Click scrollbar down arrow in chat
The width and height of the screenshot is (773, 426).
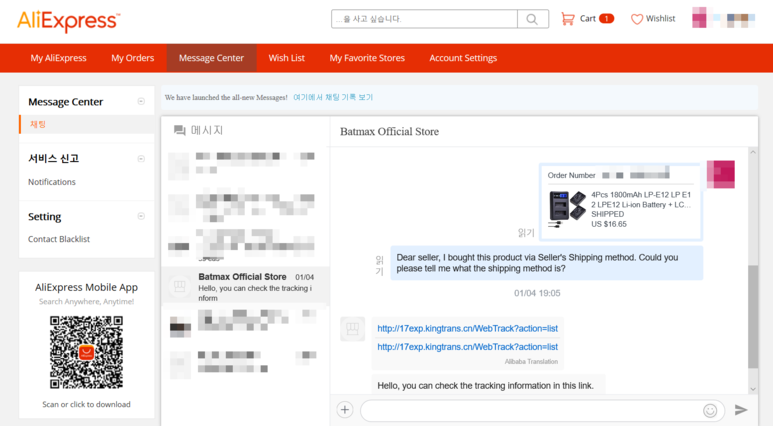click(x=753, y=389)
